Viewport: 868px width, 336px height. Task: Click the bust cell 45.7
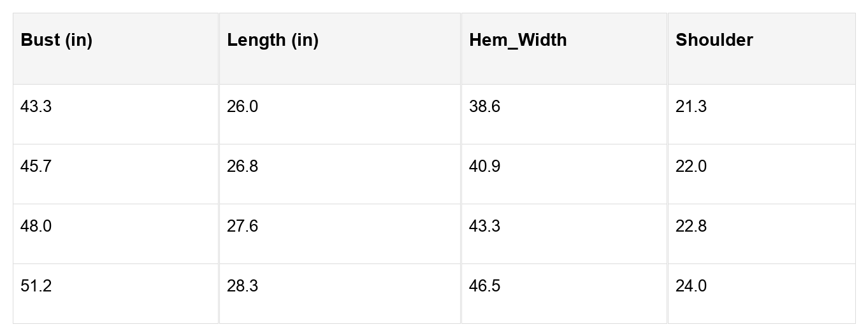point(116,174)
